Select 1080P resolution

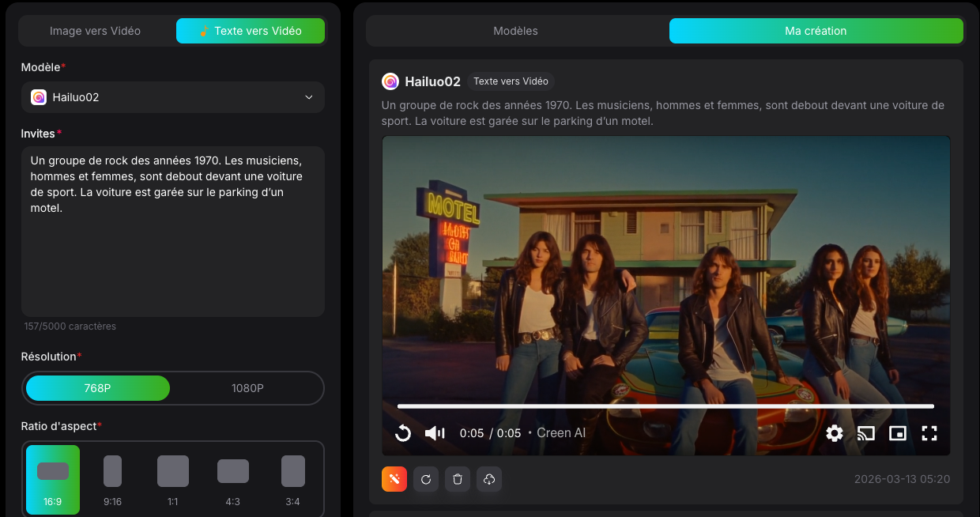(x=247, y=388)
